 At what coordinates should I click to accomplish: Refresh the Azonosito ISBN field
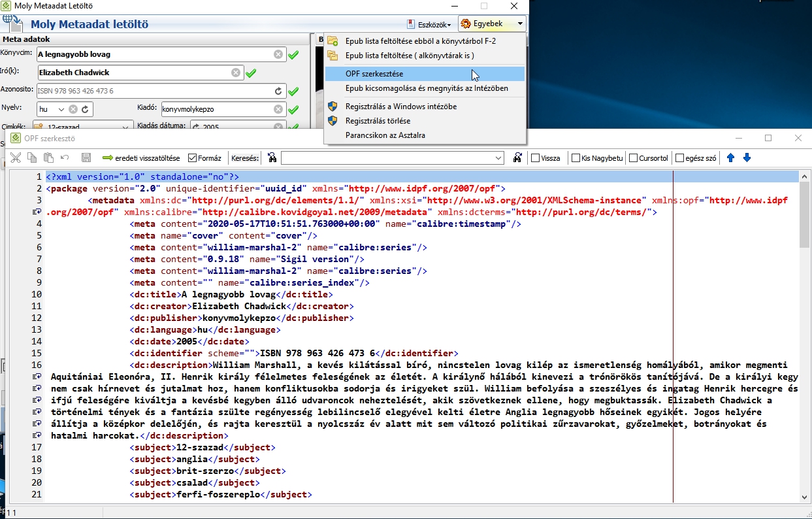tap(278, 91)
